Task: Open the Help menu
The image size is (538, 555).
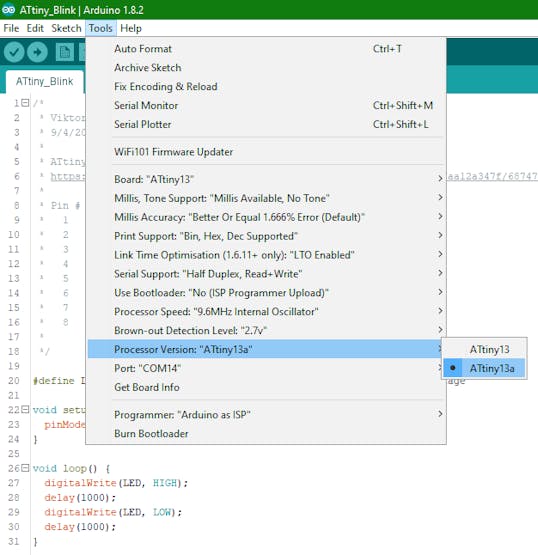Action: point(131,28)
